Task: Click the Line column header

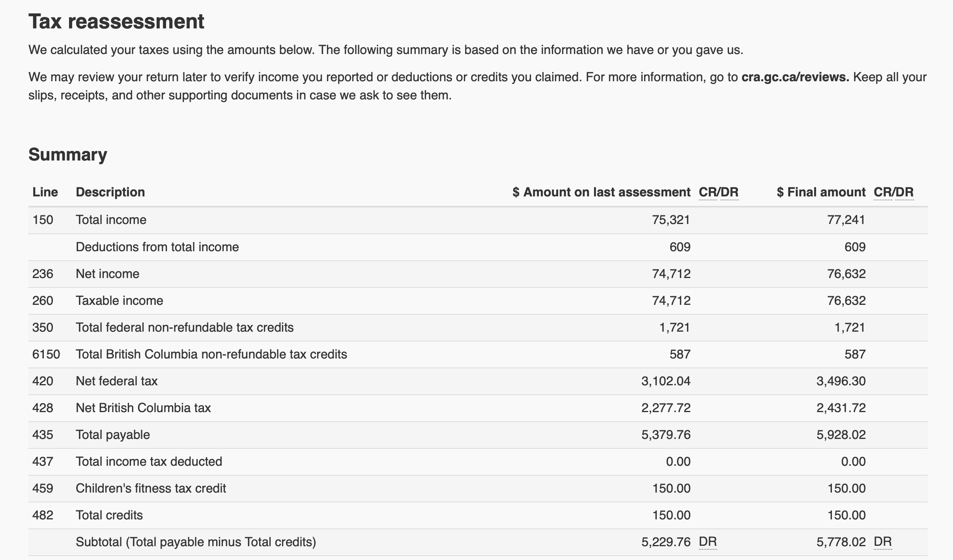Action: [45, 192]
